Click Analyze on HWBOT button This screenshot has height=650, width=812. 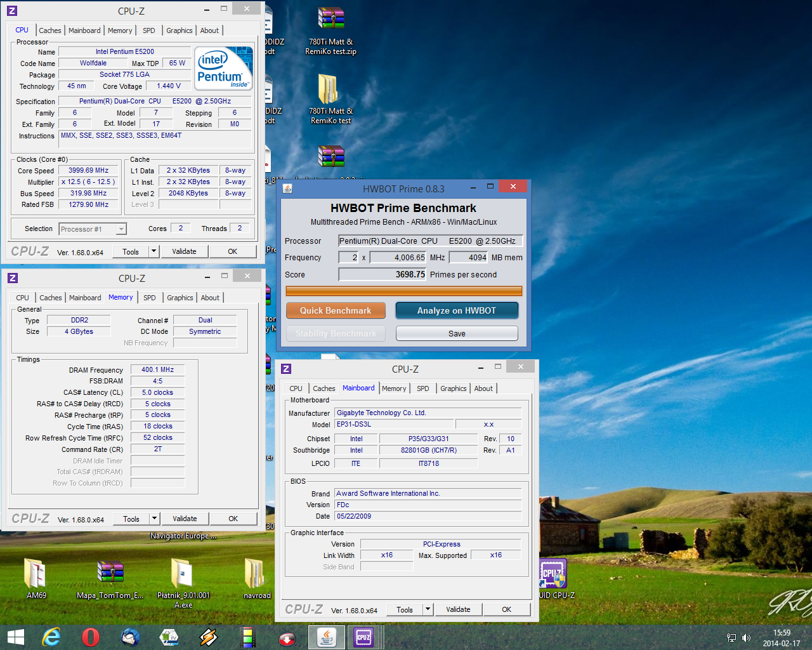tap(457, 310)
